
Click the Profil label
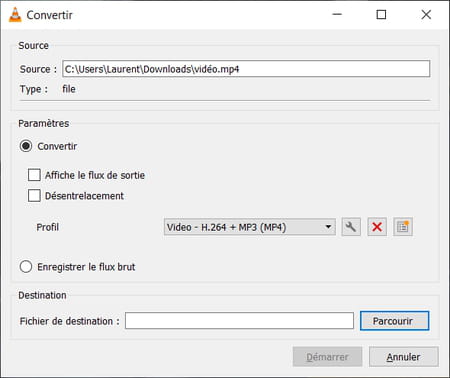(48, 227)
